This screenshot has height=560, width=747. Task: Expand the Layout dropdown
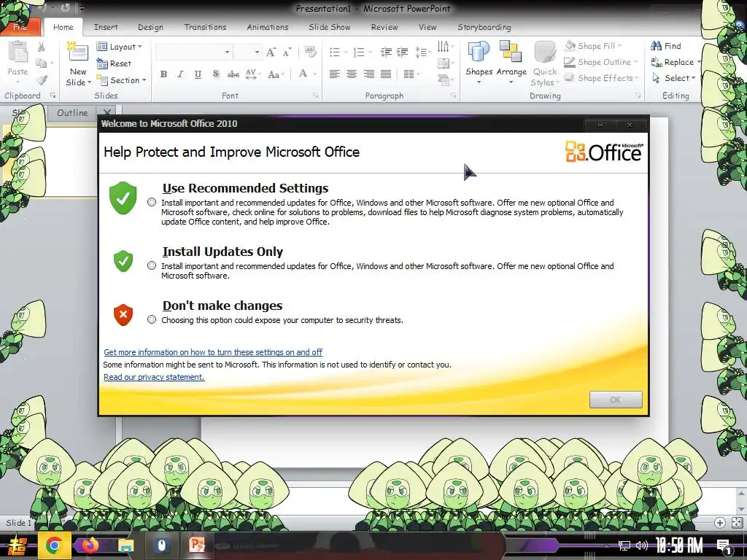tap(119, 47)
